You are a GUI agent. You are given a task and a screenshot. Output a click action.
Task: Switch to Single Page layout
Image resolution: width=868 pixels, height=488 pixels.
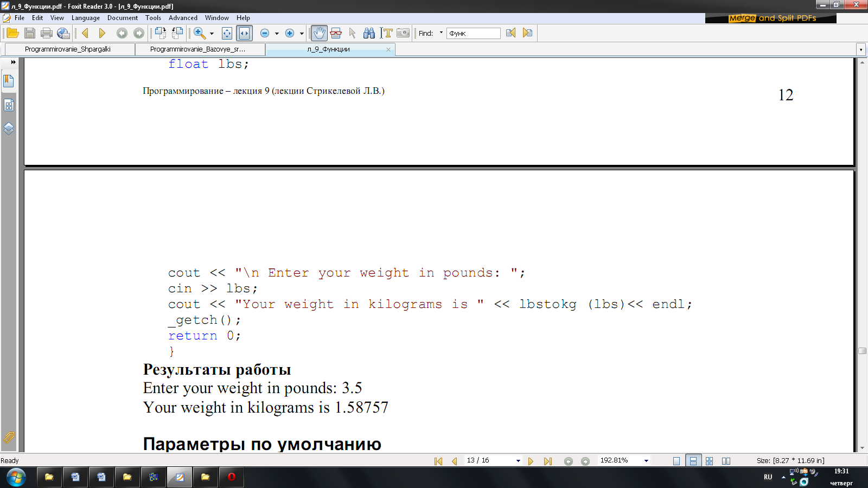tap(676, 461)
